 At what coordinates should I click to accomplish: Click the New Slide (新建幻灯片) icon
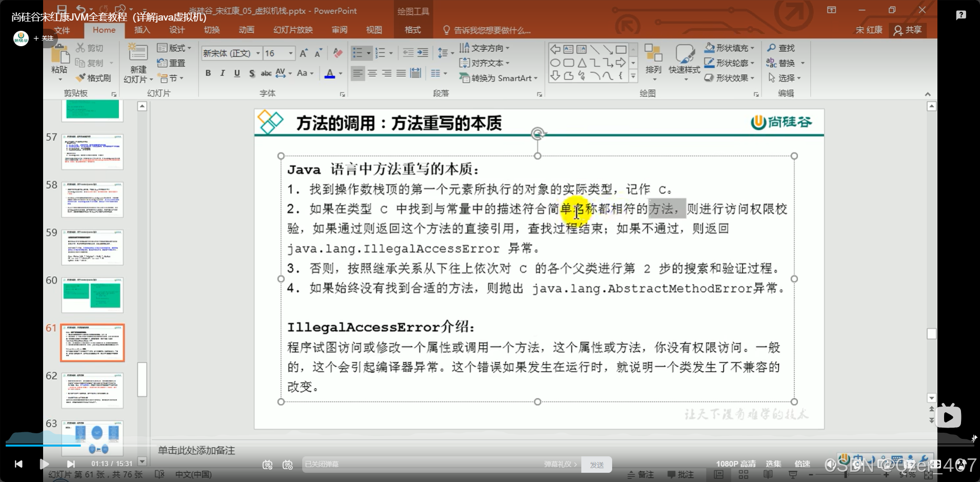click(138, 53)
